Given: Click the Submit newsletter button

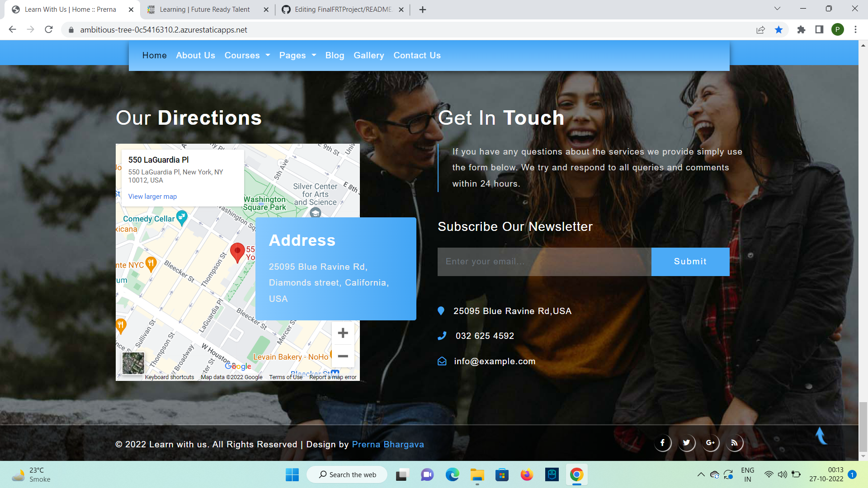Looking at the screenshot, I should click(690, 261).
